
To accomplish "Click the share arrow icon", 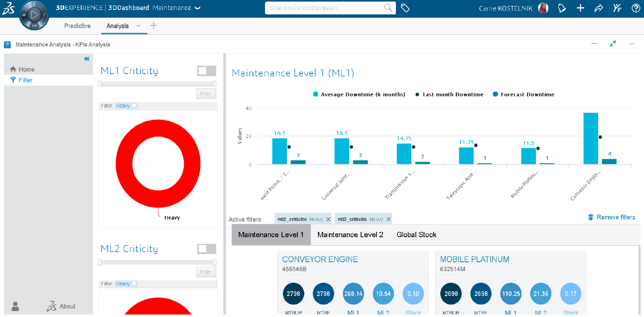I will 599,8.
